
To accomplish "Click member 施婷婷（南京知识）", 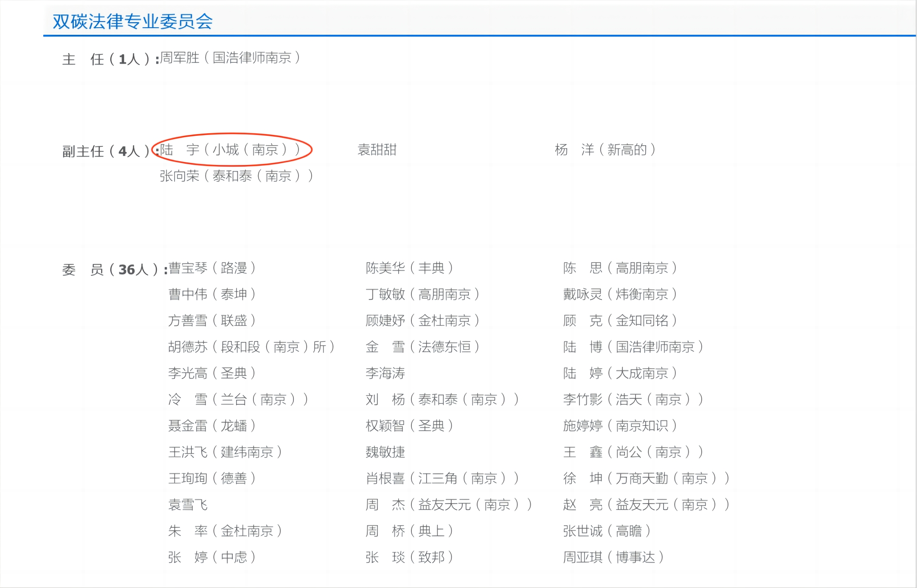I will (620, 426).
